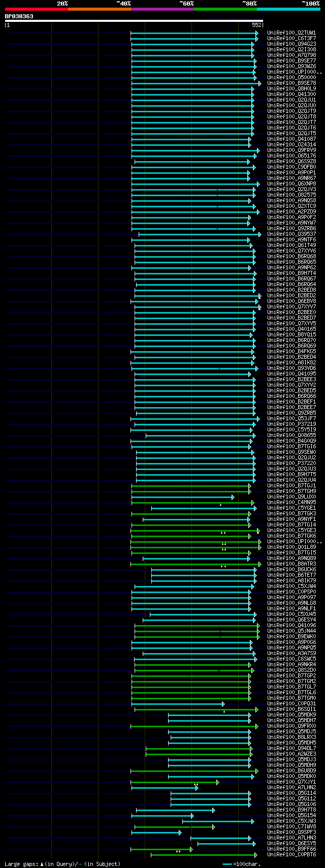Select the UniRef100_Q6XNP8 label

291,183
